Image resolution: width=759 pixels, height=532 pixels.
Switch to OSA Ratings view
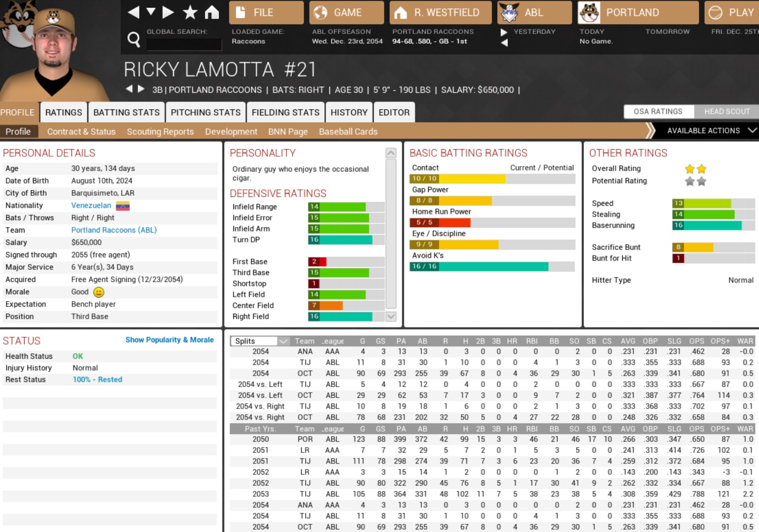pos(657,111)
